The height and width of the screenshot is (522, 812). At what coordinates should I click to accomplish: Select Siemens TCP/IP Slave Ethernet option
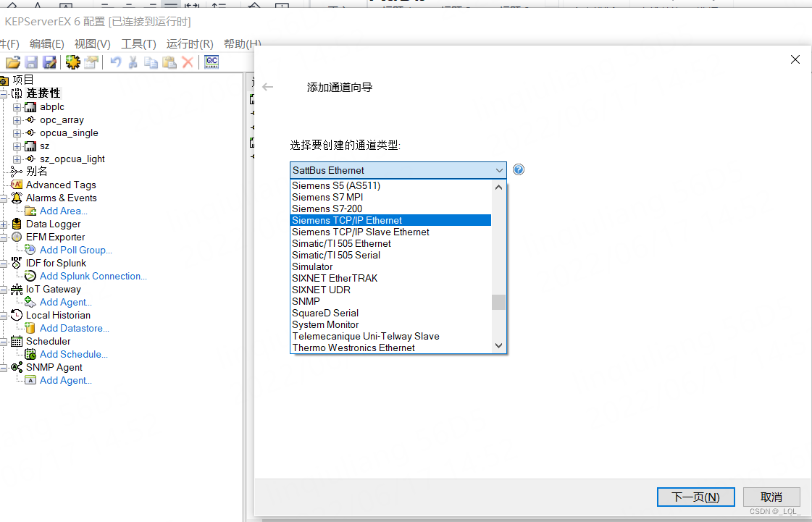point(391,232)
